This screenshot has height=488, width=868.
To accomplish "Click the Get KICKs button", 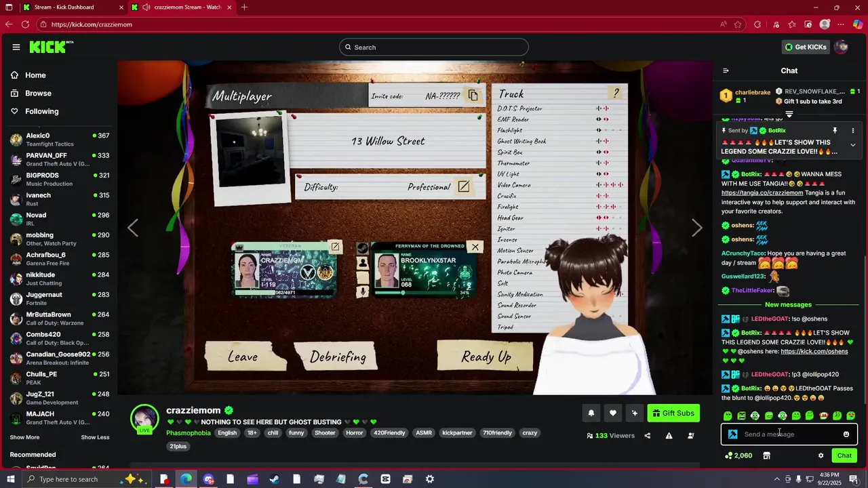I will click(x=806, y=47).
